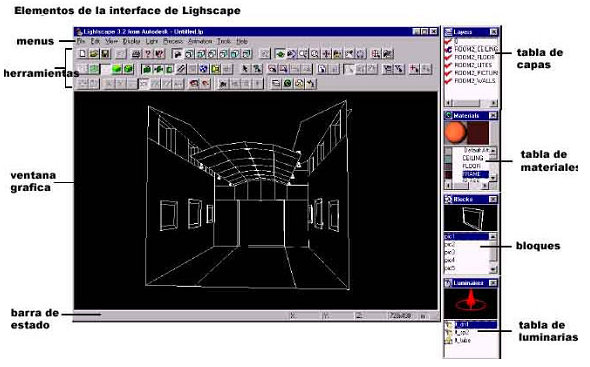Select the FLOOR material in Materials list

(471, 166)
